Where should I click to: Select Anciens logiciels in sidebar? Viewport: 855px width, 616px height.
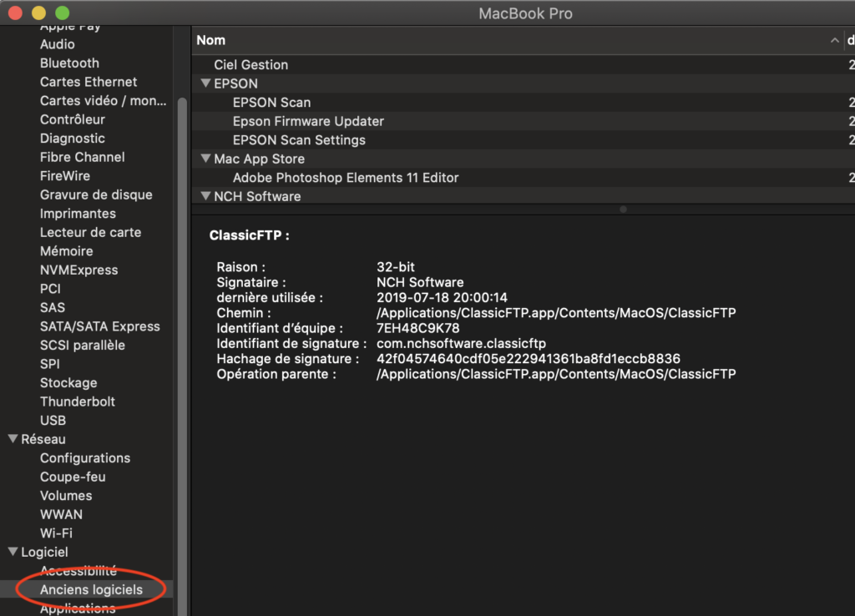click(91, 589)
